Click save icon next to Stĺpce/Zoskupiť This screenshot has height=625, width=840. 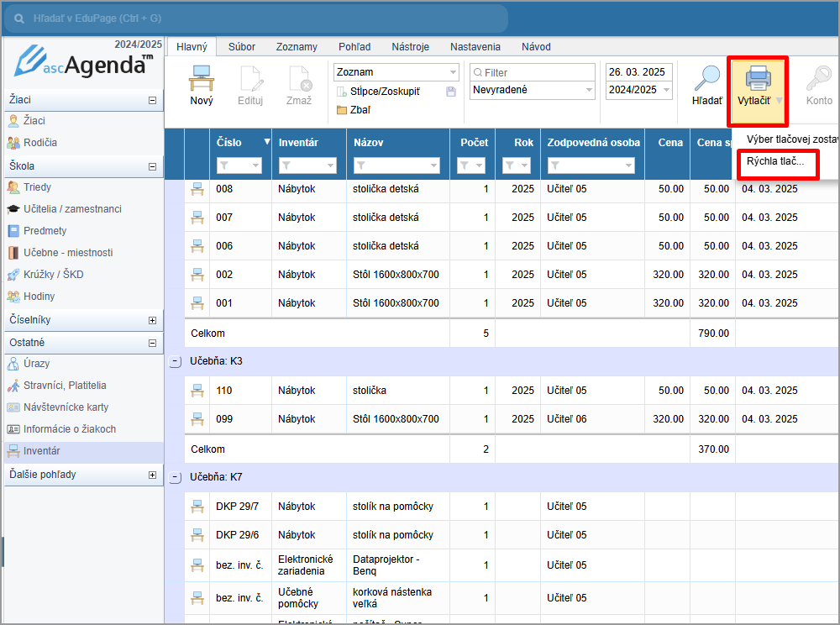pos(451,92)
